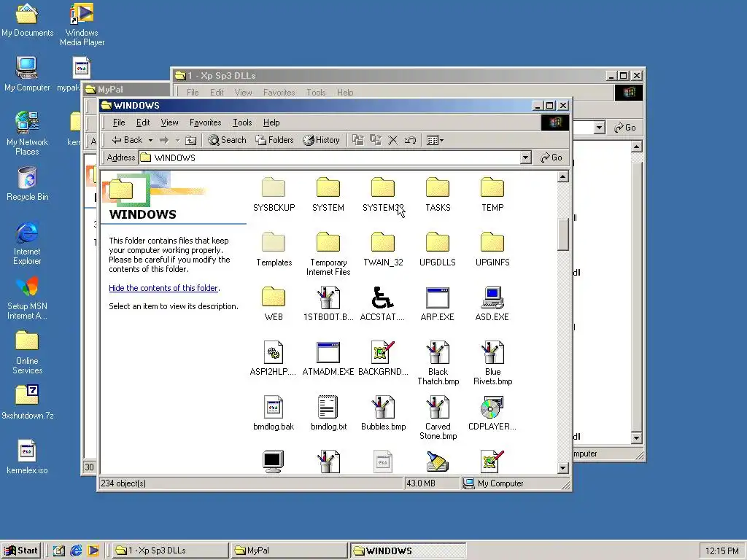Select the TASKS folder
The width and height of the screenshot is (747, 560).
tap(438, 195)
